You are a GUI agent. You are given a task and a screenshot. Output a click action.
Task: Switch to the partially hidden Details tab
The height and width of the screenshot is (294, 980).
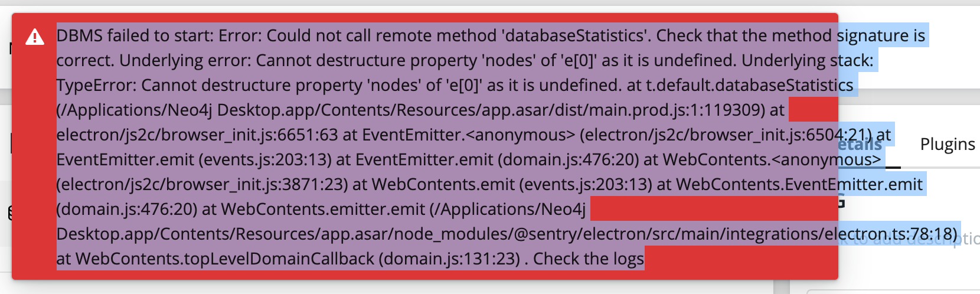[x=861, y=145]
